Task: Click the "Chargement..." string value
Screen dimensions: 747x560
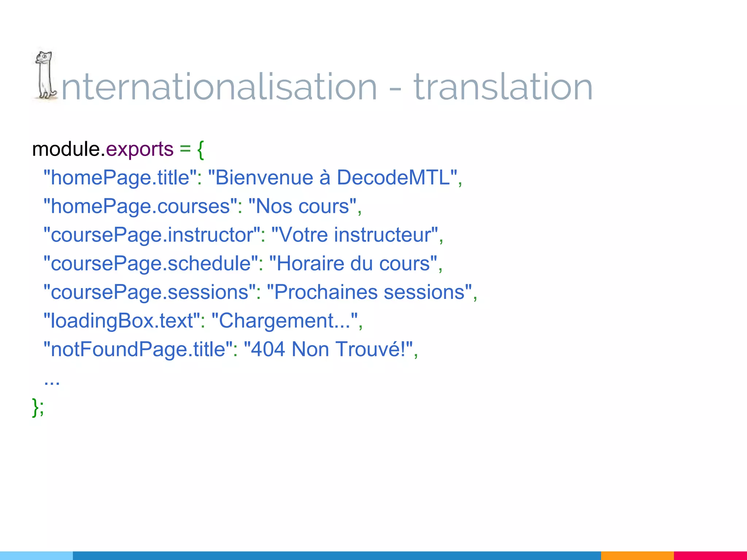Action: click(285, 321)
